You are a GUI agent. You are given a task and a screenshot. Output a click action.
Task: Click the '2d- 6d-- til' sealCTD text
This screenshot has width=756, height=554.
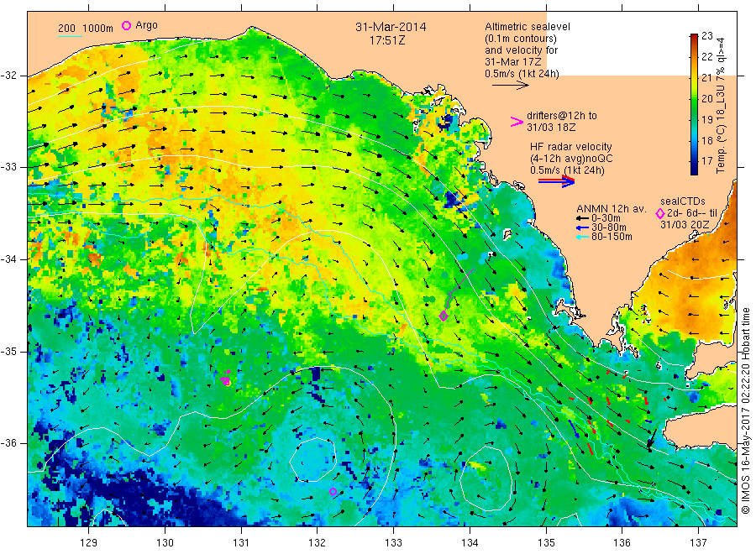coord(692,213)
